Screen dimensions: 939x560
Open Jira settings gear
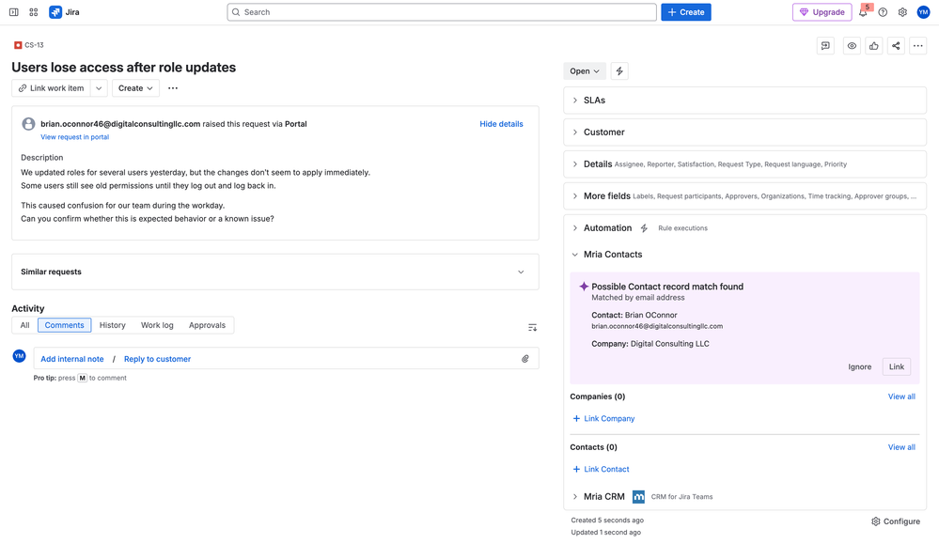tap(902, 12)
